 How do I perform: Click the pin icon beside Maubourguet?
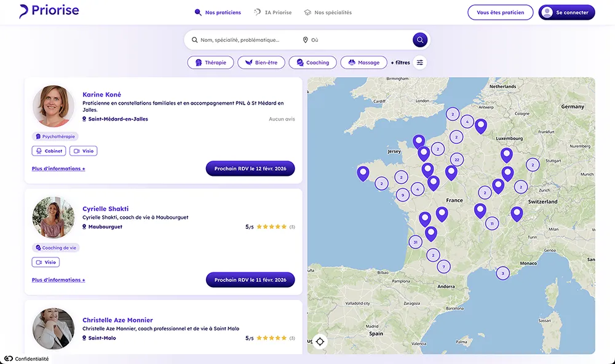pos(84,227)
